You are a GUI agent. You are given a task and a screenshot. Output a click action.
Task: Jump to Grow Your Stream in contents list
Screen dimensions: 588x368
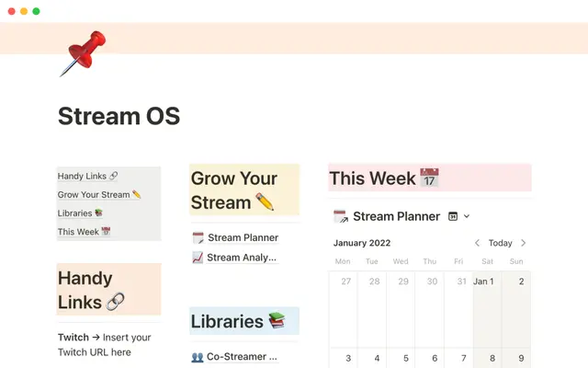coord(99,194)
